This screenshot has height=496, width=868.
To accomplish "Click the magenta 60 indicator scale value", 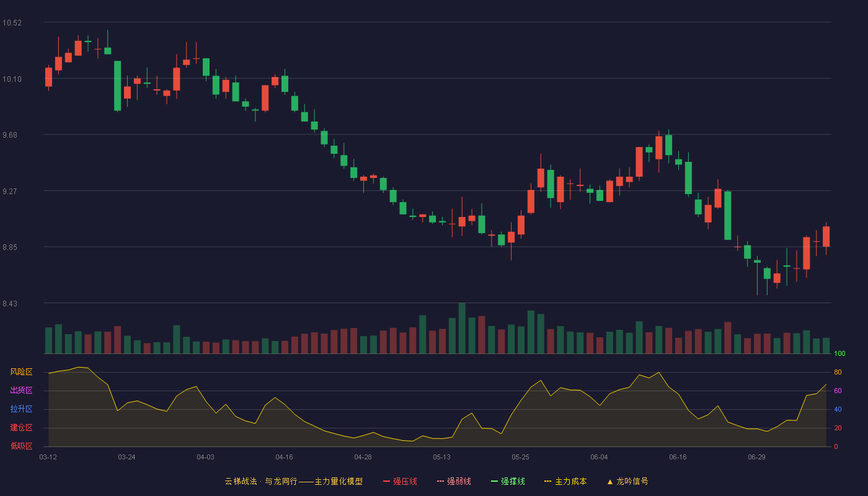I will 838,391.
